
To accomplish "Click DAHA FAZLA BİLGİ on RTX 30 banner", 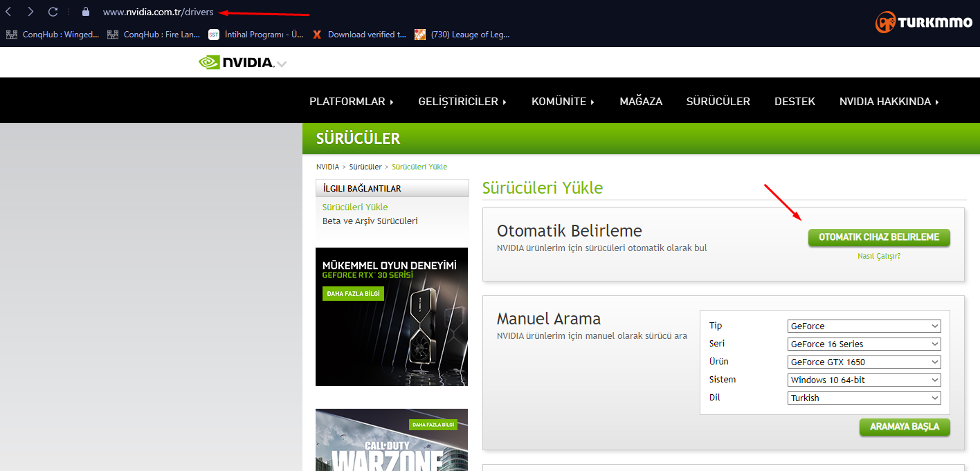I will click(x=353, y=294).
